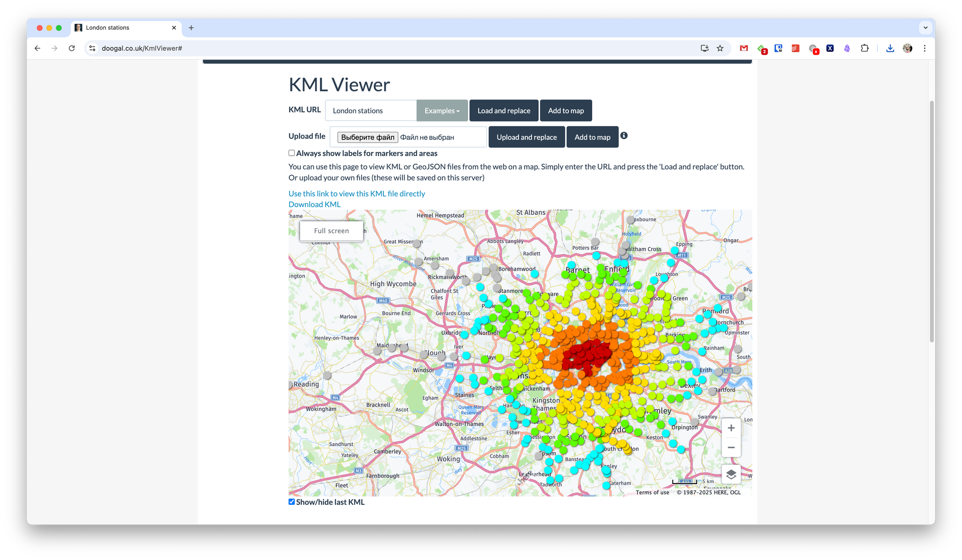Image resolution: width=962 pixels, height=560 pixels.
Task: Open the Chrome downloads icon
Action: pos(890,48)
